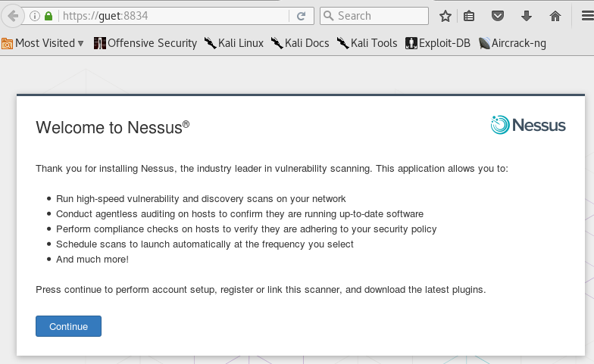Open the Kali Linux bookmark
Image resolution: width=594 pixels, height=364 pixels.
pyautogui.click(x=233, y=43)
